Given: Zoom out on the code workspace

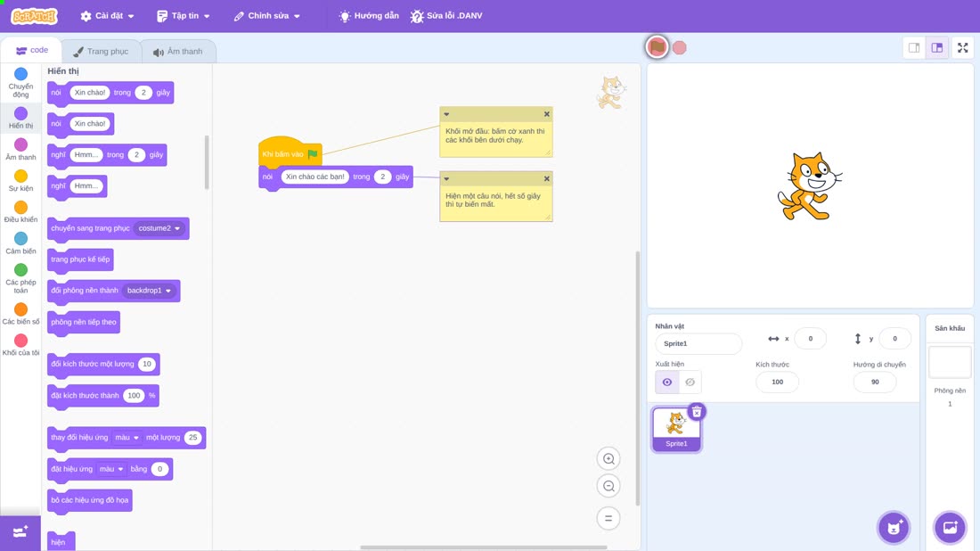Looking at the screenshot, I should 608,486.
